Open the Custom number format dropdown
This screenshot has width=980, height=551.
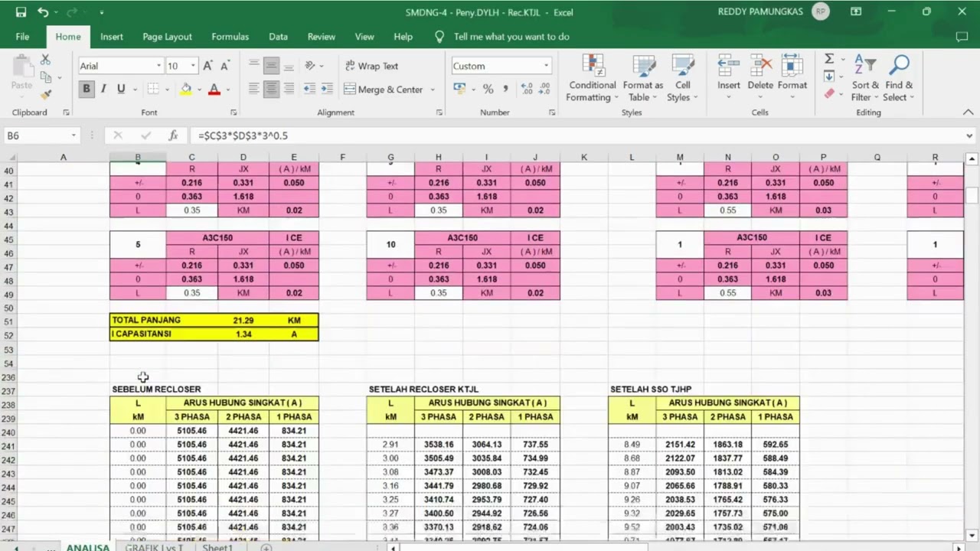point(547,66)
